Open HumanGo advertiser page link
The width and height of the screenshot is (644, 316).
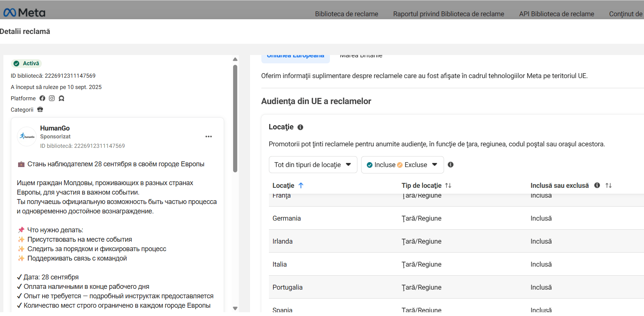click(x=55, y=128)
